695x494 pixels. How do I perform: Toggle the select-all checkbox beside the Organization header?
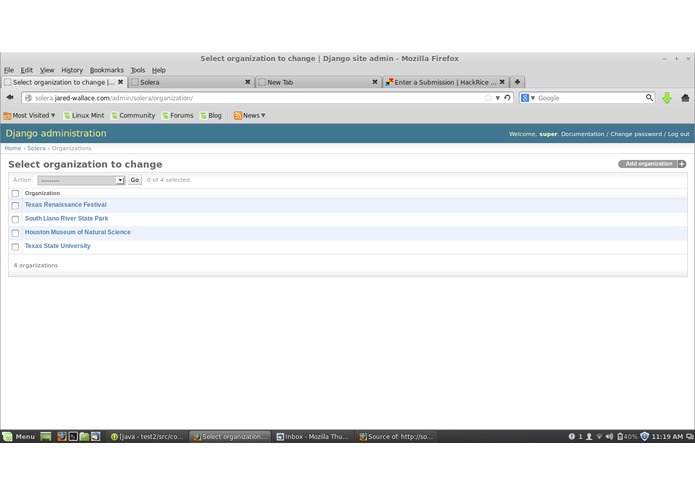15,194
